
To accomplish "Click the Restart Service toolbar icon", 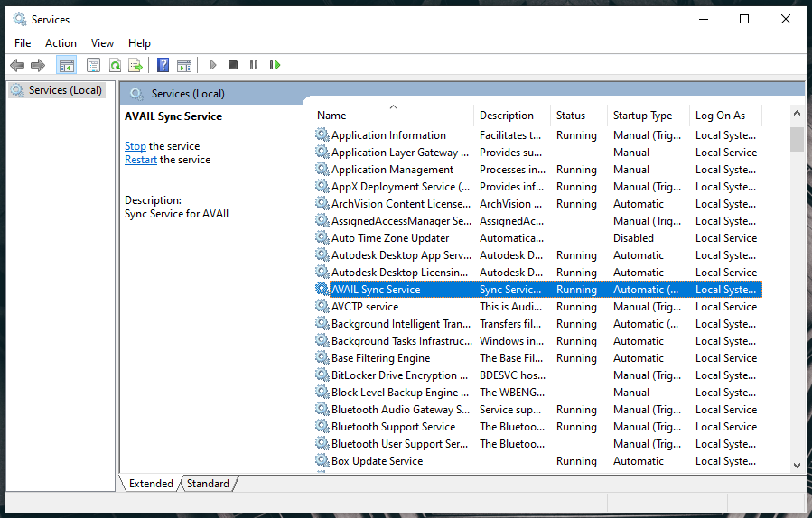I will tap(275, 65).
